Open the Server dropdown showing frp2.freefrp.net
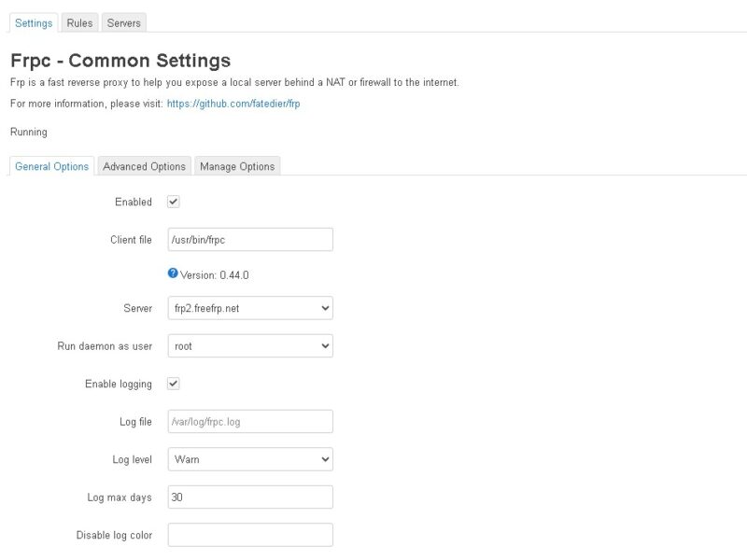747x560 pixels. [250, 308]
